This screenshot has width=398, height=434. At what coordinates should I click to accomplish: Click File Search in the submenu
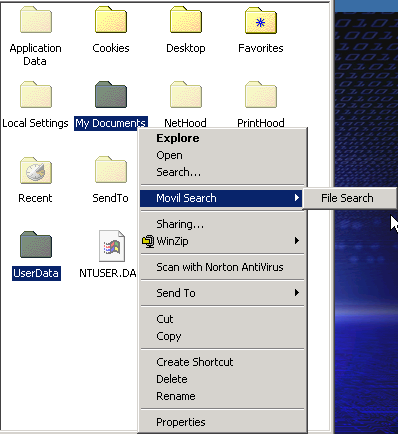(349, 198)
